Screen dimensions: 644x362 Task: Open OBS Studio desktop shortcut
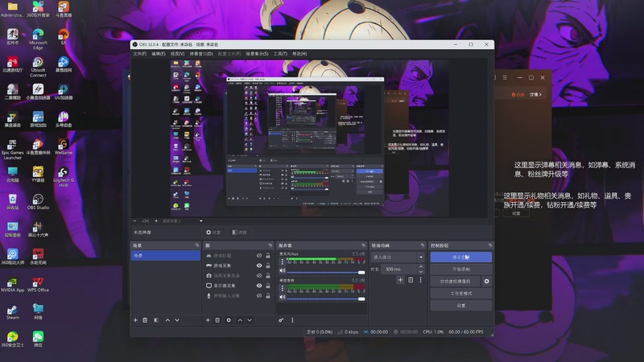pos(38,202)
